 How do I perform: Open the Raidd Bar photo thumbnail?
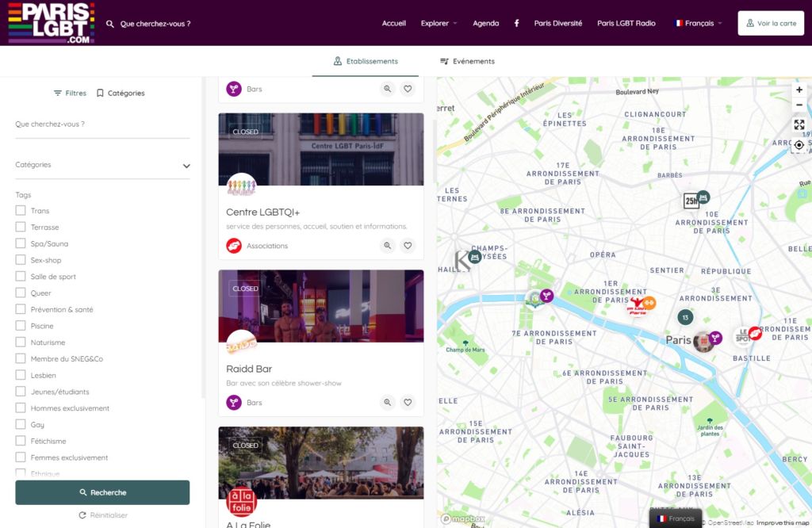click(321, 306)
